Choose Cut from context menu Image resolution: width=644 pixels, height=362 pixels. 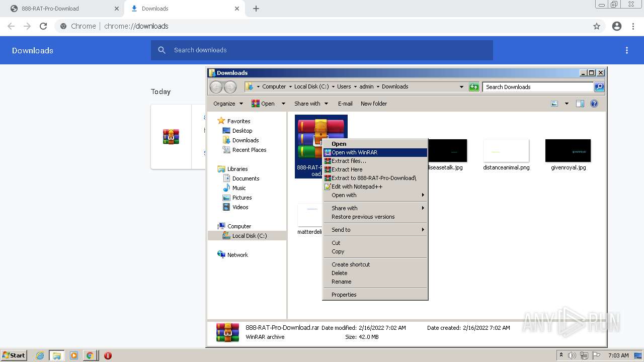(x=375, y=243)
